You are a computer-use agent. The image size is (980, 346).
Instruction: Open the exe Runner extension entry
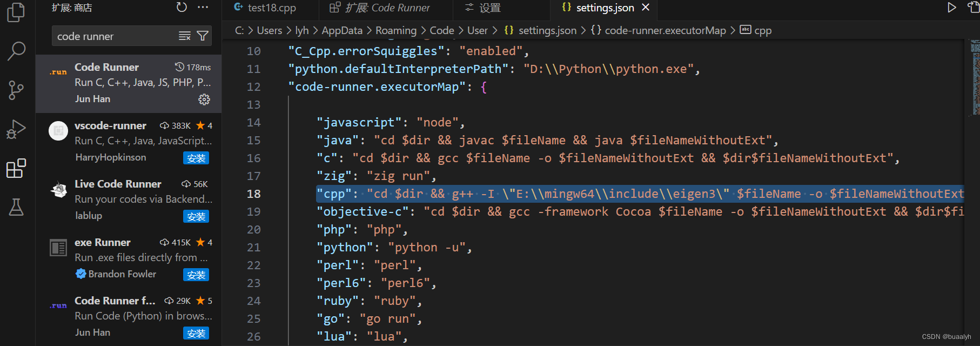(x=129, y=259)
